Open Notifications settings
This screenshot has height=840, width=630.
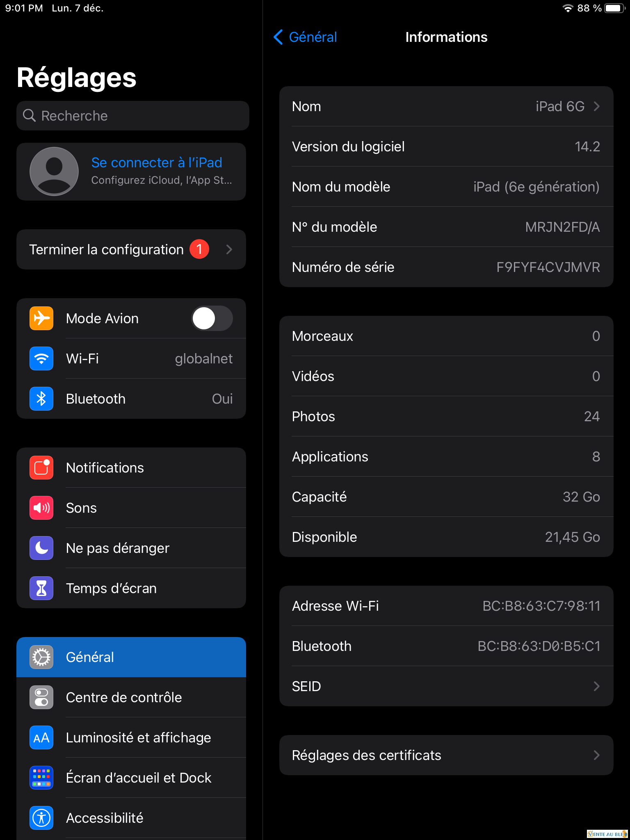[x=131, y=468]
